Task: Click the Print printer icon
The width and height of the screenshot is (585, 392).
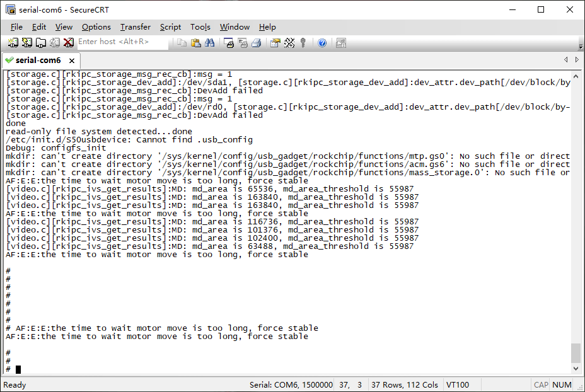Action: (x=257, y=43)
